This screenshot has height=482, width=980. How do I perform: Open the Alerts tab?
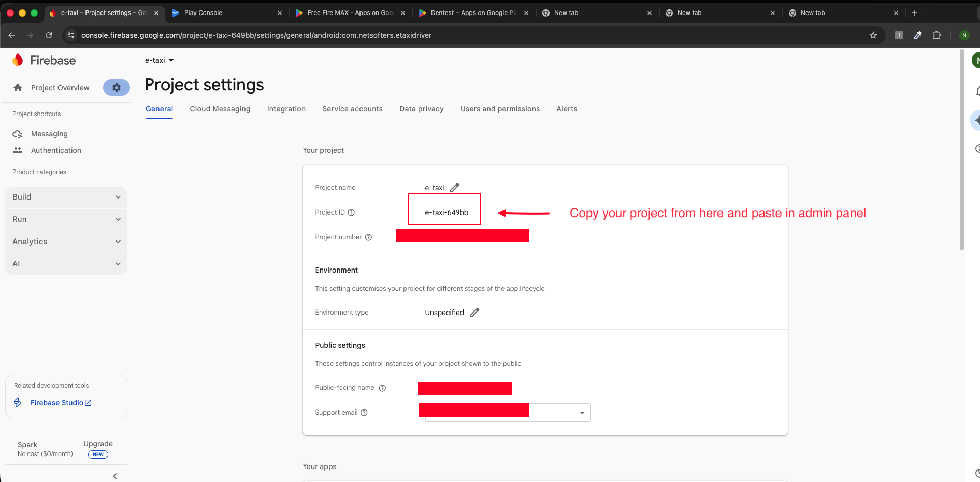click(x=567, y=109)
